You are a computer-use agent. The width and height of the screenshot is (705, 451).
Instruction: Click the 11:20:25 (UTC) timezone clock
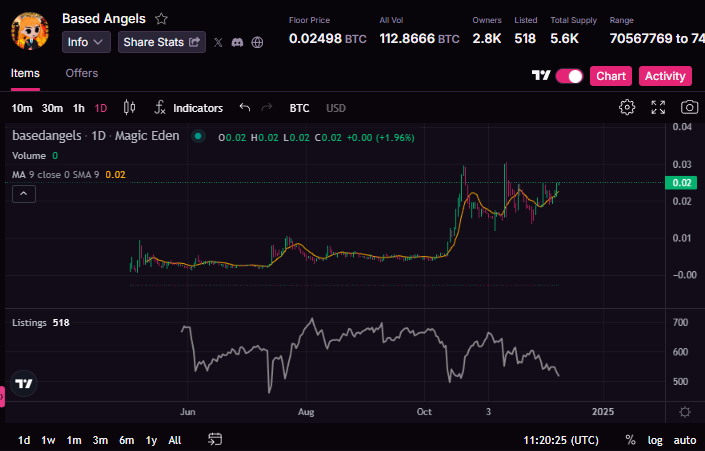[x=561, y=440]
